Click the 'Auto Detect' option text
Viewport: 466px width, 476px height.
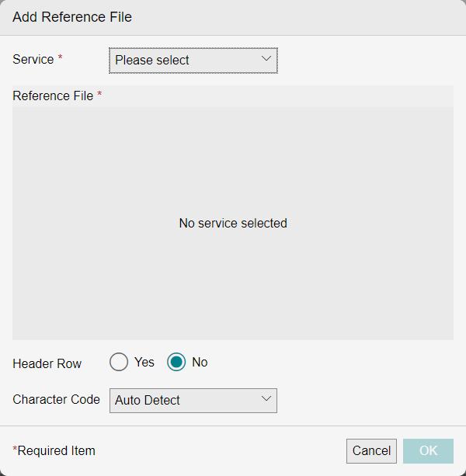(x=148, y=400)
